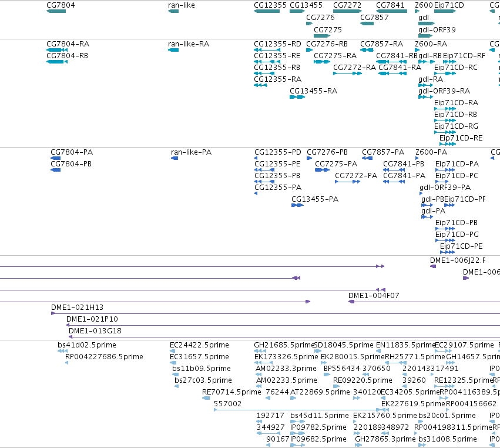Select transcript CG7275-RA

pyautogui.click(x=335, y=55)
